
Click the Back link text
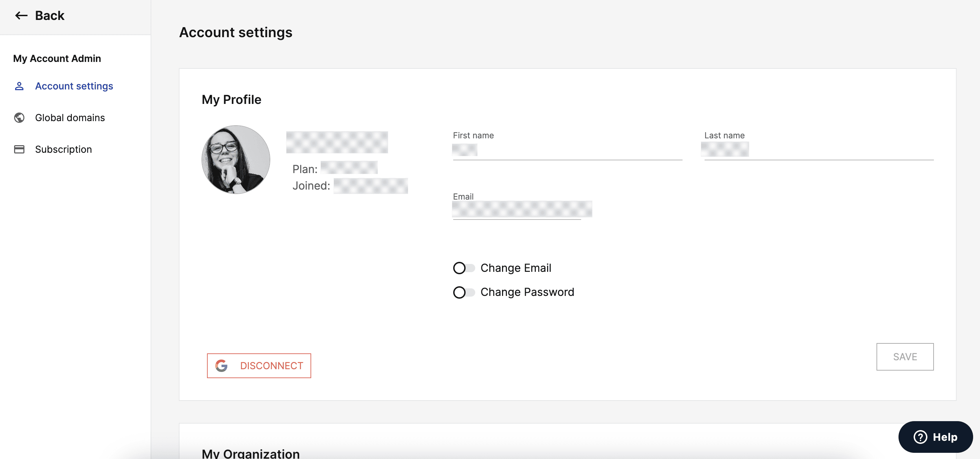[x=50, y=15]
